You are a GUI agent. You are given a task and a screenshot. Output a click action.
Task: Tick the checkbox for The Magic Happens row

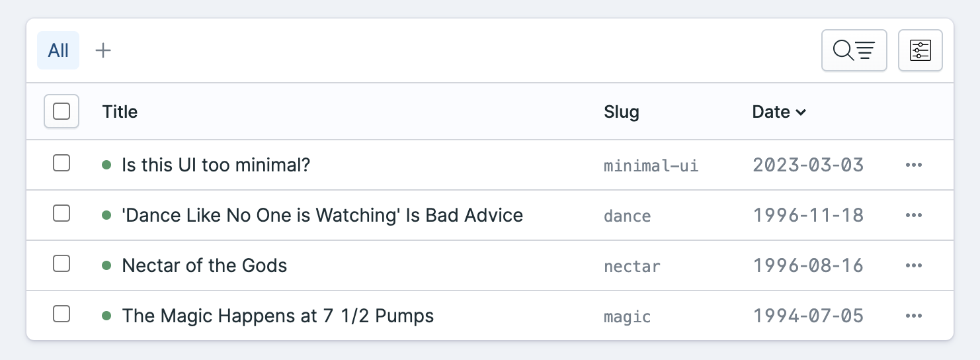(61, 314)
